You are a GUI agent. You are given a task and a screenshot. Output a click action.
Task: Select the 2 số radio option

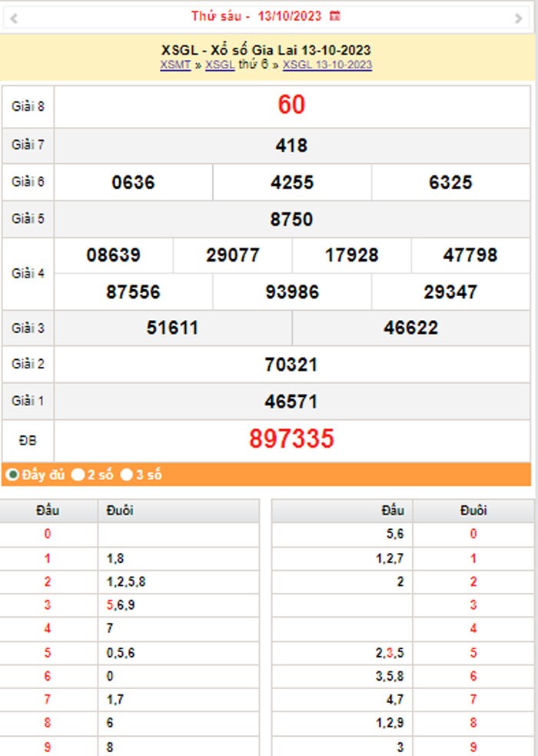pos(78,475)
